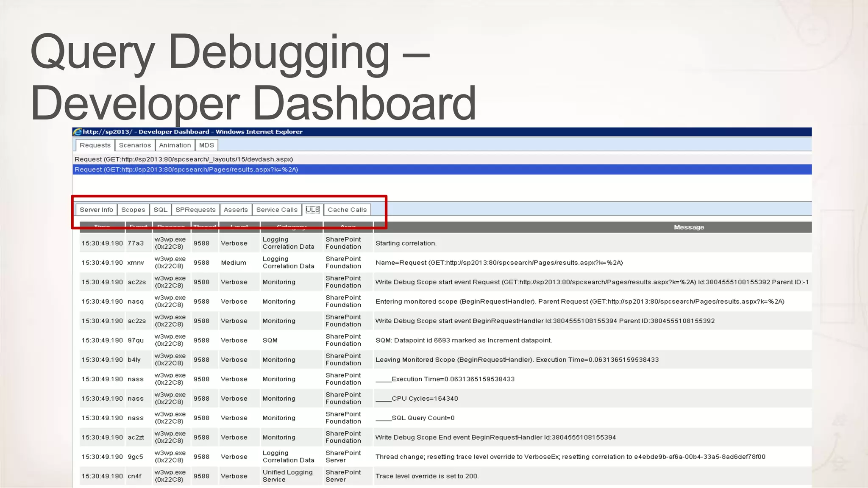Image resolution: width=868 pixels, height=488 pixels.
Task: Select the devdash.aspx request entry
Action: click(184, 159)
